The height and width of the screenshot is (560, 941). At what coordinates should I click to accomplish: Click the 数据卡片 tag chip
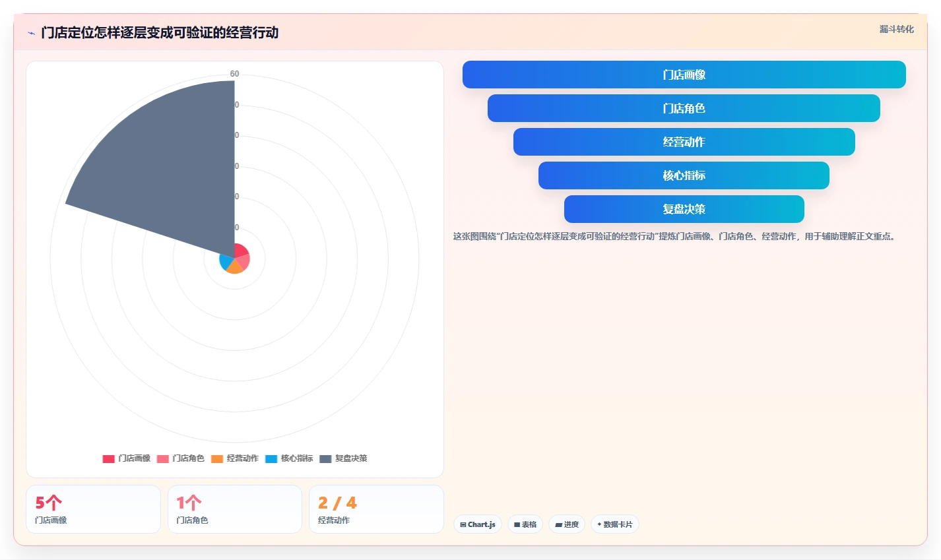(615, 524)
